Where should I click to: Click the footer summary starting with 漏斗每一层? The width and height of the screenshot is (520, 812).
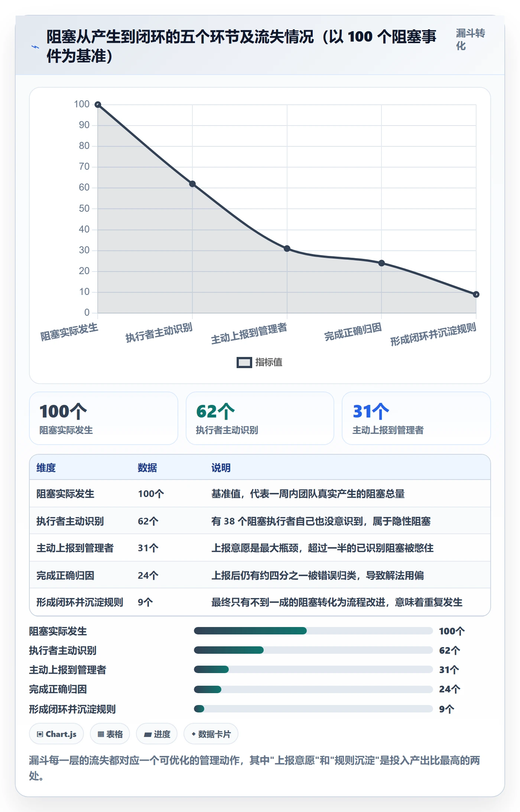(255, 768)
